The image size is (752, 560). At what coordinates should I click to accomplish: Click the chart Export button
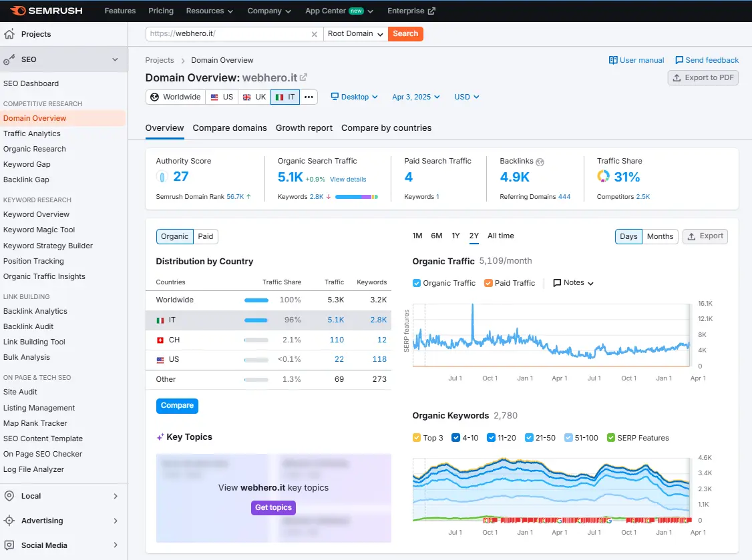pyautogui.click(x=705, y=236)
